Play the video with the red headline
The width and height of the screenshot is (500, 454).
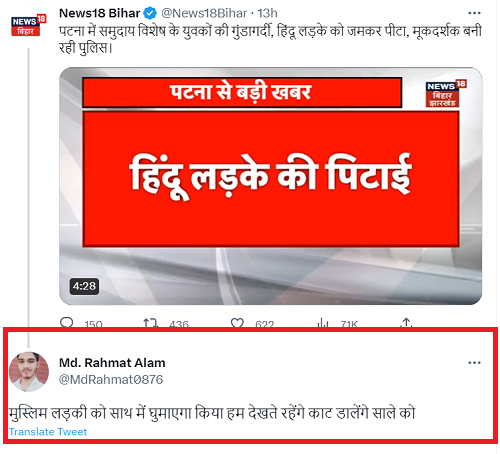270,186
